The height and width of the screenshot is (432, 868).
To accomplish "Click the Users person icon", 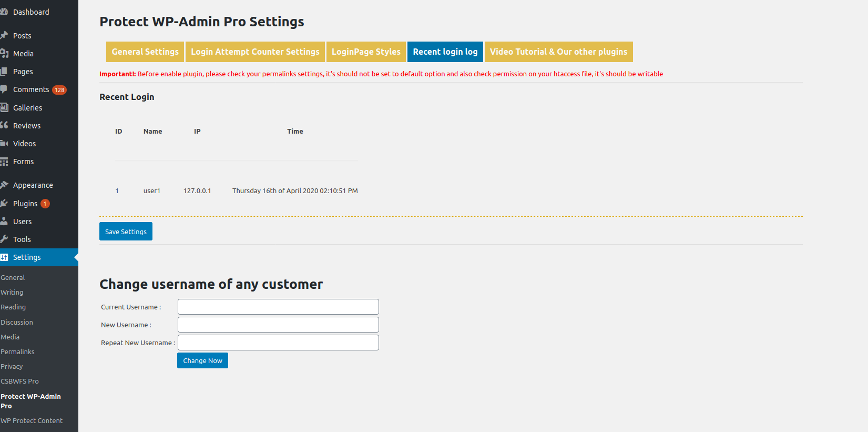I will (x=4, y=221).
